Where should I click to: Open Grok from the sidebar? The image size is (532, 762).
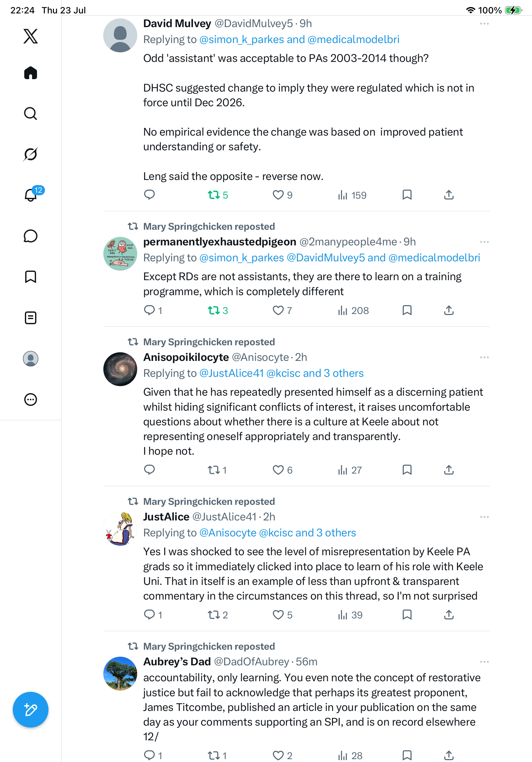tap(31, 154)
